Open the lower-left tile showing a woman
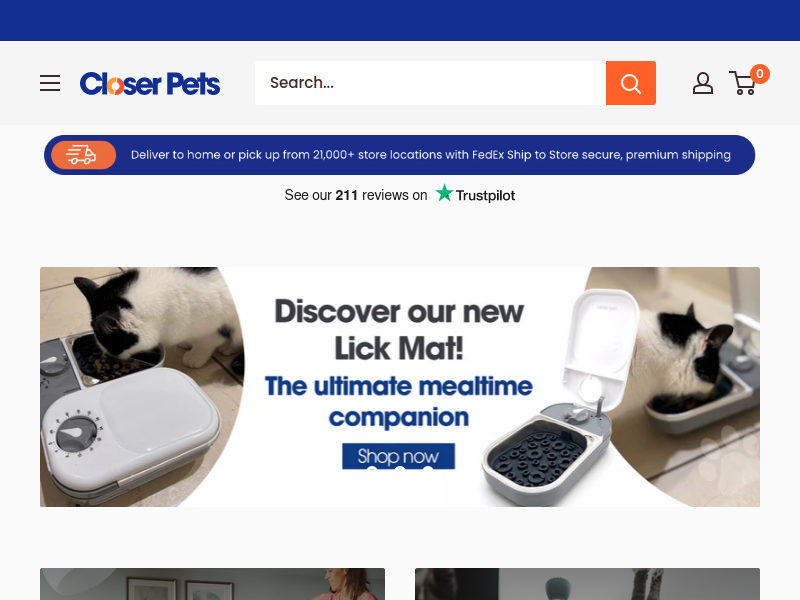Screen dimensions: 800x600 click(212, 584)
